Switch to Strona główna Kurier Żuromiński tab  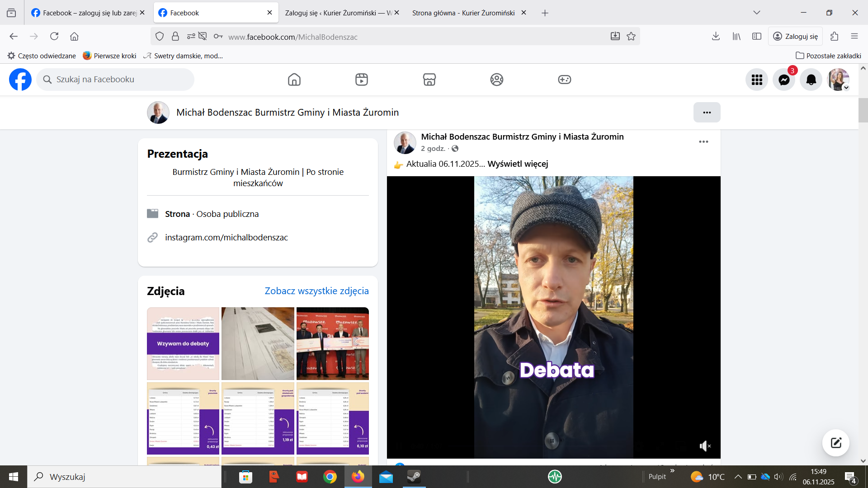(463, 13)
